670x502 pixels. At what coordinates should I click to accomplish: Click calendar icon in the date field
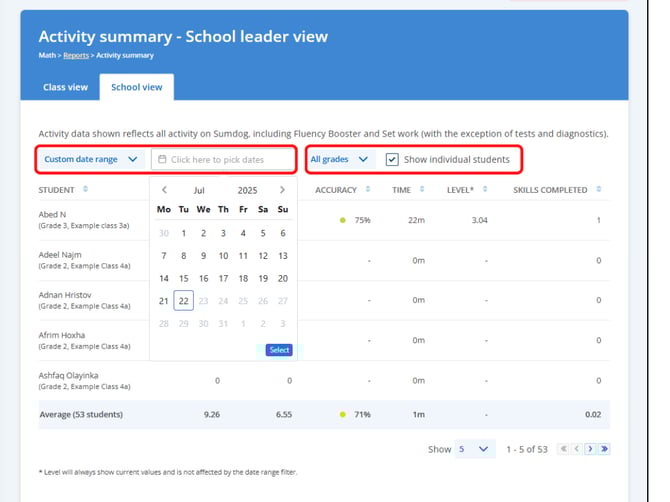click(162, 159)
